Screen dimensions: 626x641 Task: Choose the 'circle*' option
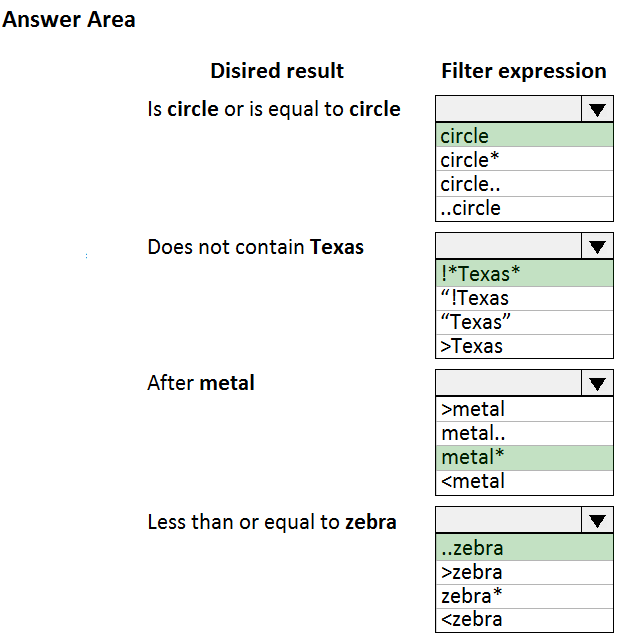coord(524,159)
